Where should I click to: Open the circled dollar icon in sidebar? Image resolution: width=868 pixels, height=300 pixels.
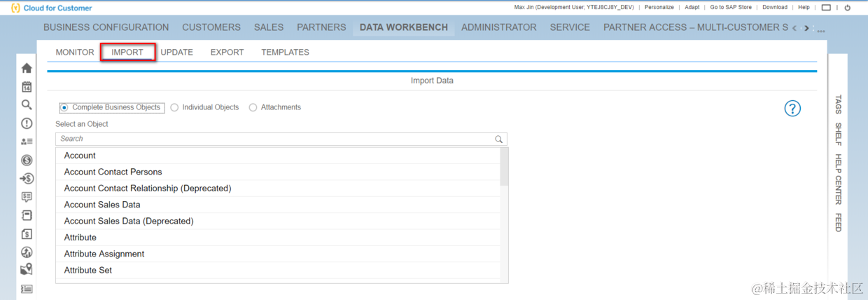tap(27, 160)
